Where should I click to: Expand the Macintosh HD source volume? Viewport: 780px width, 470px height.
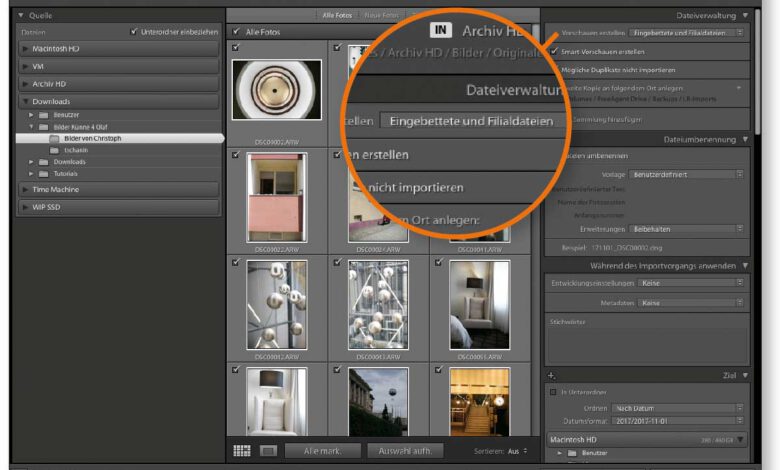(27, 48)
